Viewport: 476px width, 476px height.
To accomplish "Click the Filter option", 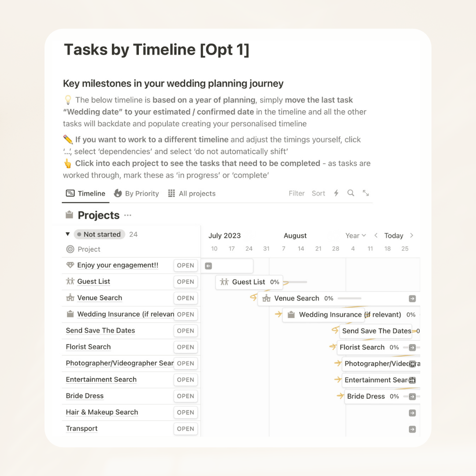I will coord(297,193).
